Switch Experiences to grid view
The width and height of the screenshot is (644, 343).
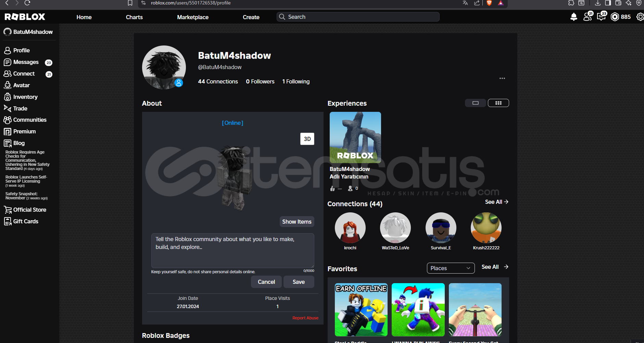pos(498,103)
